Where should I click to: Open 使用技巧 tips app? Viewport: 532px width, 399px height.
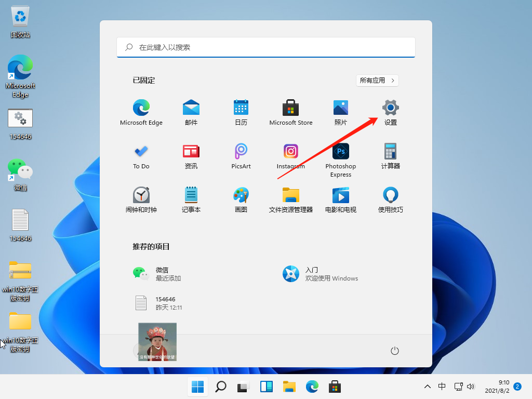[391, 200]
